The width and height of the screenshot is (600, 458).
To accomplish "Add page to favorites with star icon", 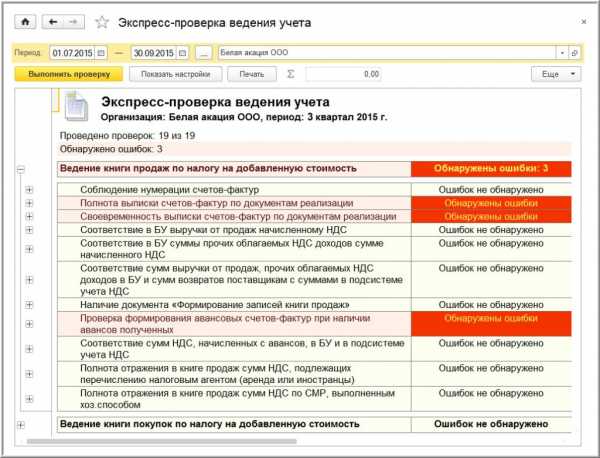I will click(101, 21).
